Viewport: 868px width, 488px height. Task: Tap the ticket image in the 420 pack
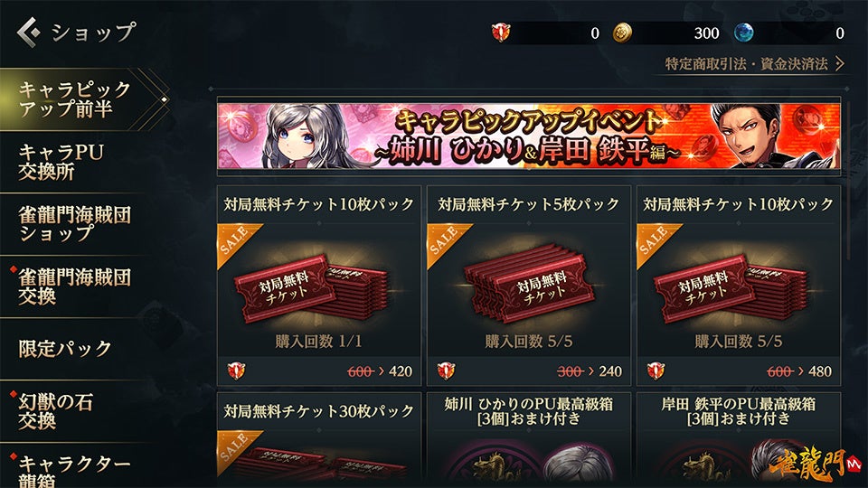[310, 287]
